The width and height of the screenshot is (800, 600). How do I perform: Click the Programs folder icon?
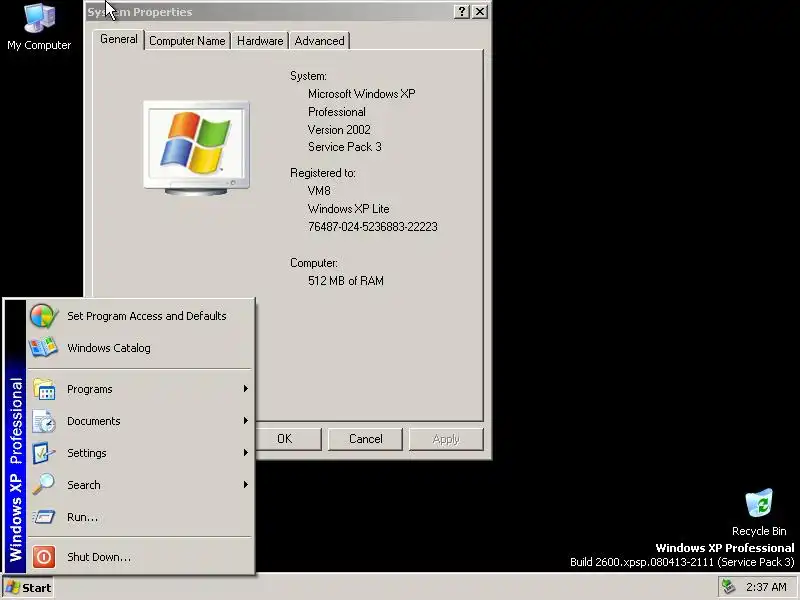click(44, 389)
